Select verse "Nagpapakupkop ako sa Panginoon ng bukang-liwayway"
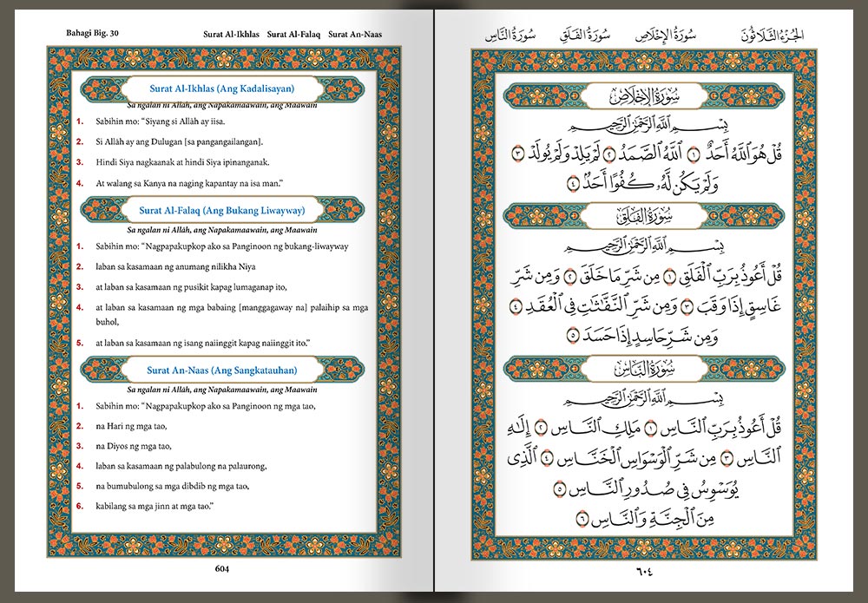Viewport: 868px width, 603px height. coord(222,246)
